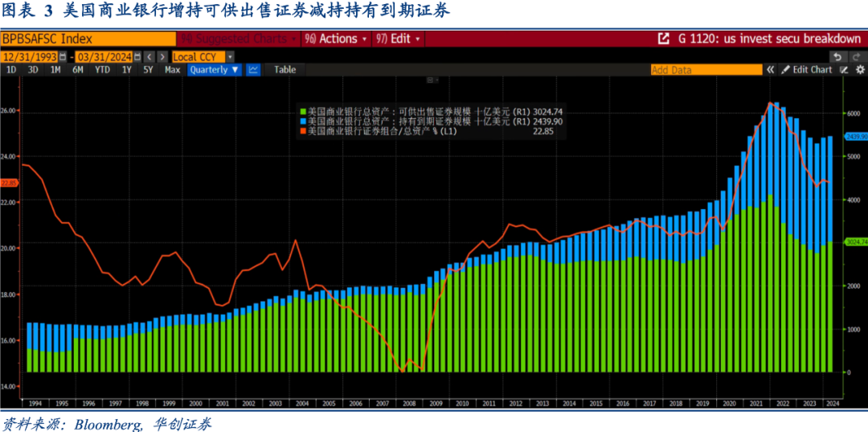
Task: Click the end date field 03/31/2024
Action: tap(104, 57)
